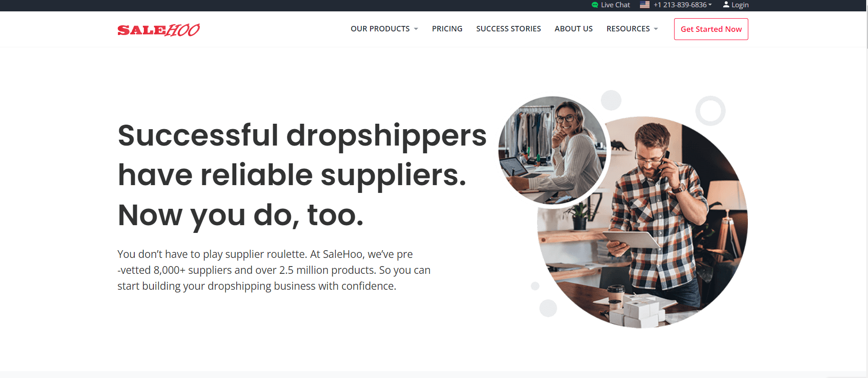
Task: Expand the Our Products dropdown arrow
Action: 416,29
